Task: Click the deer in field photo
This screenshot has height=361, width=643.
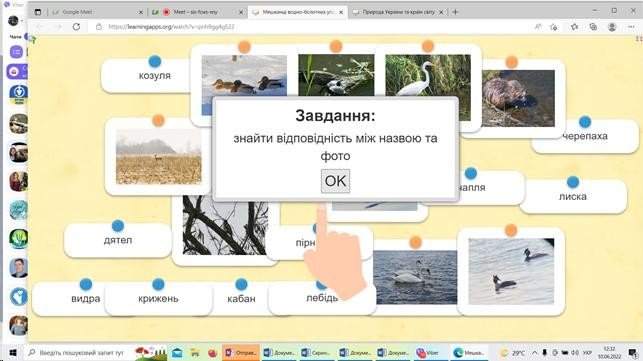Action: (158, 156)
